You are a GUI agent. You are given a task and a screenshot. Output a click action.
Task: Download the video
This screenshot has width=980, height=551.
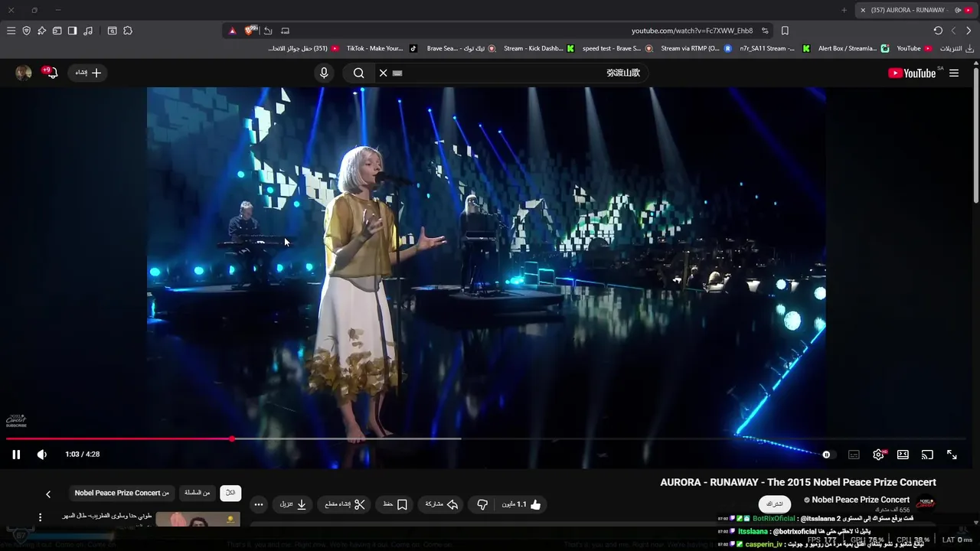click(x=293, y=504)
